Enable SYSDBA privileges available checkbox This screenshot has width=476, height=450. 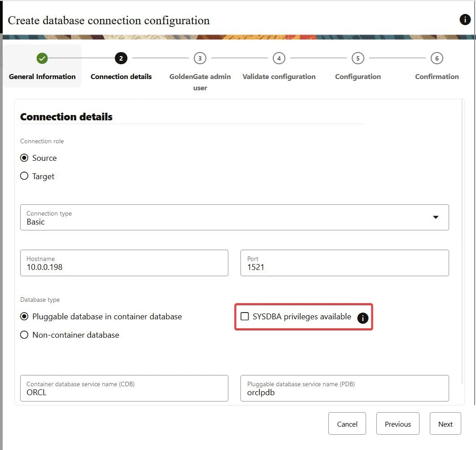[x=245, y=316]
